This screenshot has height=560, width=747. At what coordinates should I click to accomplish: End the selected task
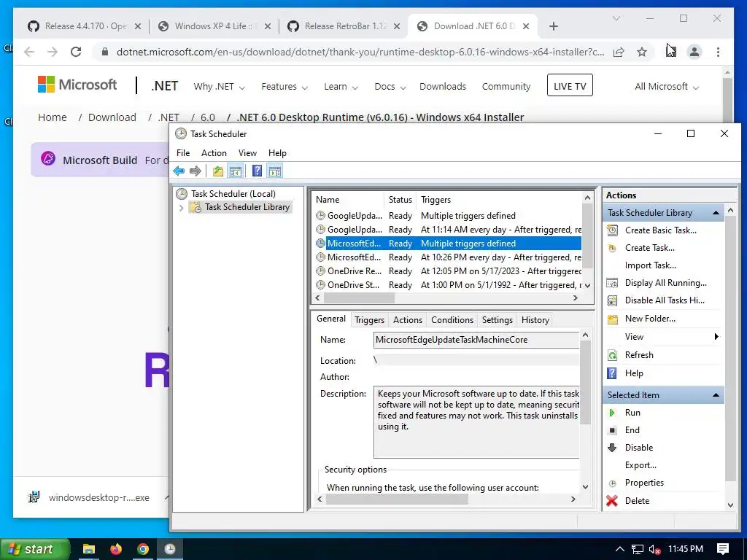(632, 430)
